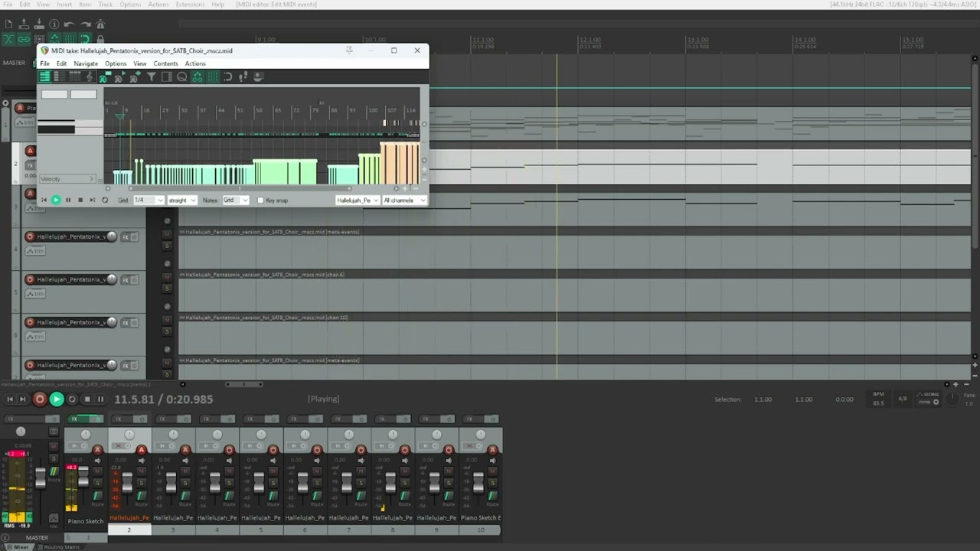Open FX button on Piano Sketch mixer strip
980x551 pixels.
74,419
